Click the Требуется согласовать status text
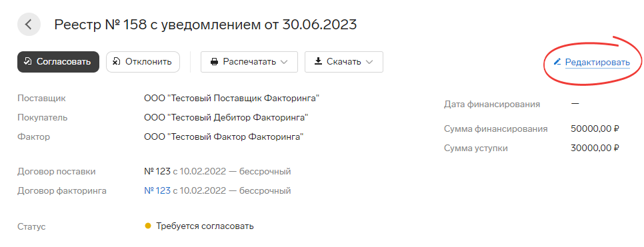 click(x=205, y=226)
